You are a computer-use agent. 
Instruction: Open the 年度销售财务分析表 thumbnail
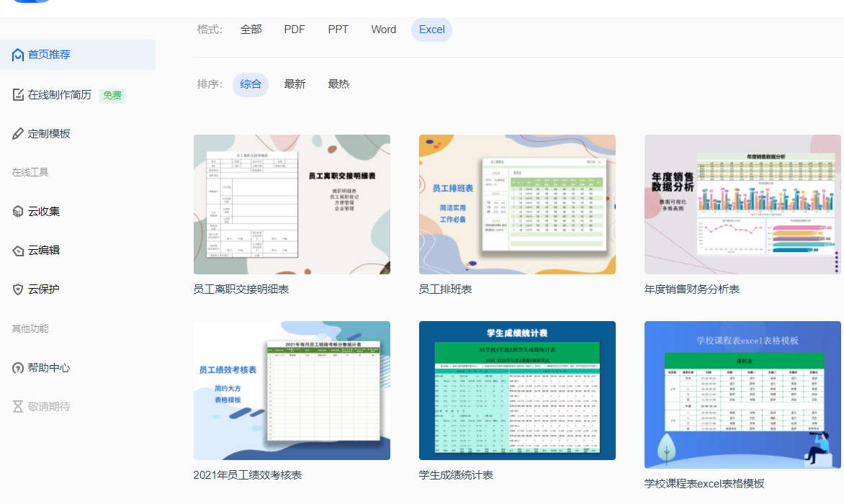[742, 204]
